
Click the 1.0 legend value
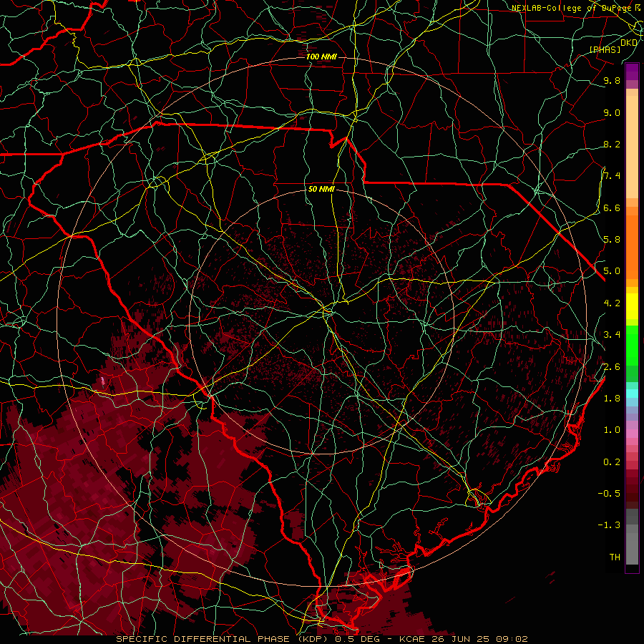[x=612, y=430]
